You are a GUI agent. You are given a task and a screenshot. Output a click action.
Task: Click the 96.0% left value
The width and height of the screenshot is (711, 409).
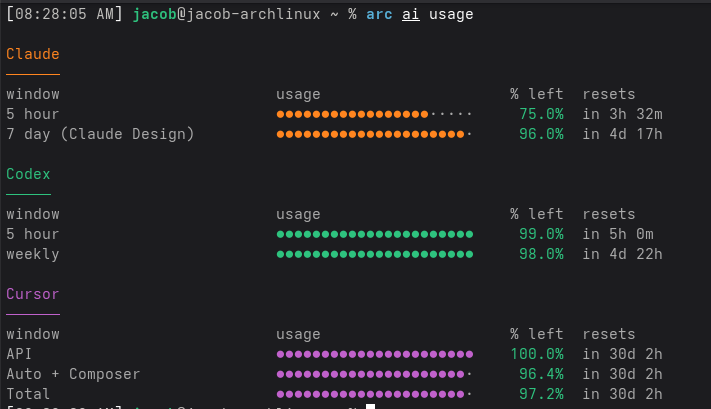click(541, 134)
